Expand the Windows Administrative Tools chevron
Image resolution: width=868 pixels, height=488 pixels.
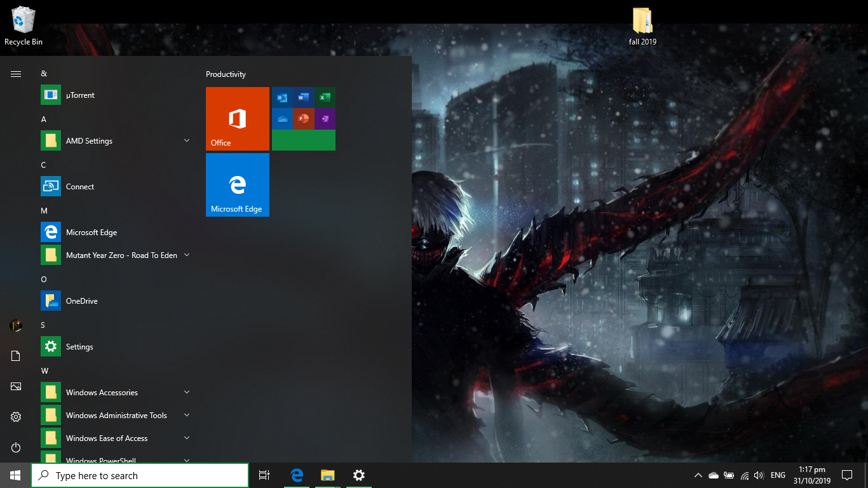click(187, 415)
